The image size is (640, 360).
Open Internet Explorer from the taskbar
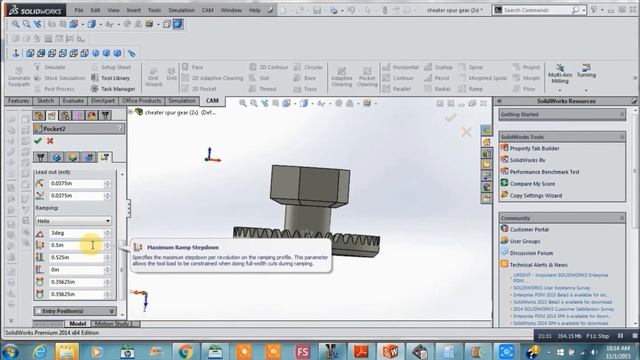[40, 351]
